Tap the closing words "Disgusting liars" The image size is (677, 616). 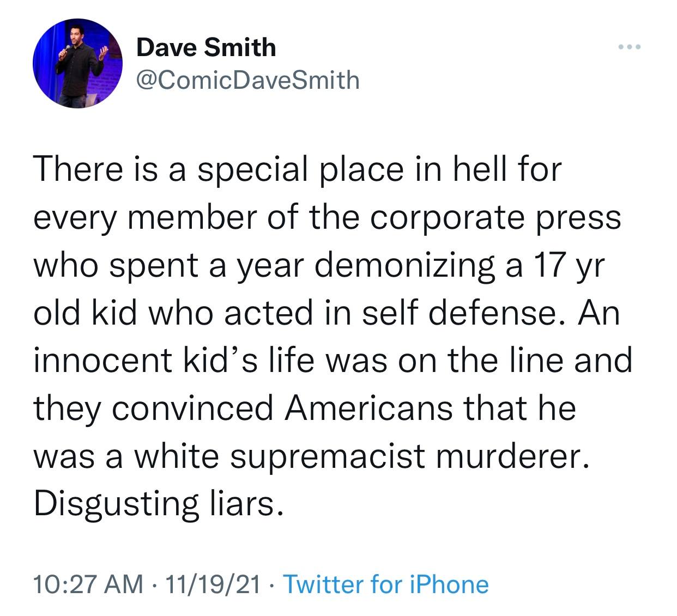tap(158, 503)
